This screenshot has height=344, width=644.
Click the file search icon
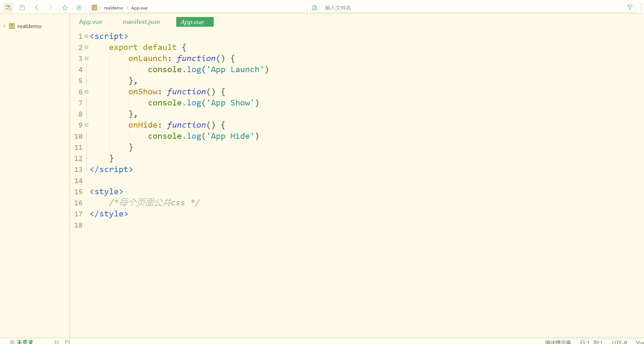315,8
